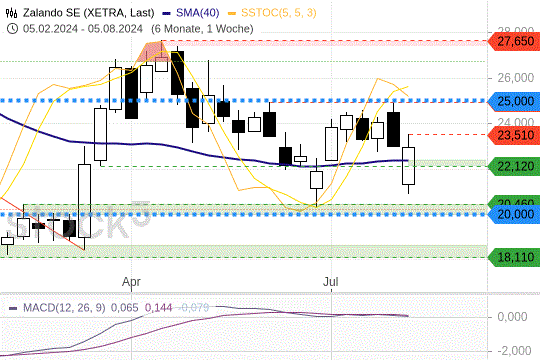The height and width of the screenshot is (360, 540).
Task: Click the Jul label on the time axis
Action: [x=331, y=282]
